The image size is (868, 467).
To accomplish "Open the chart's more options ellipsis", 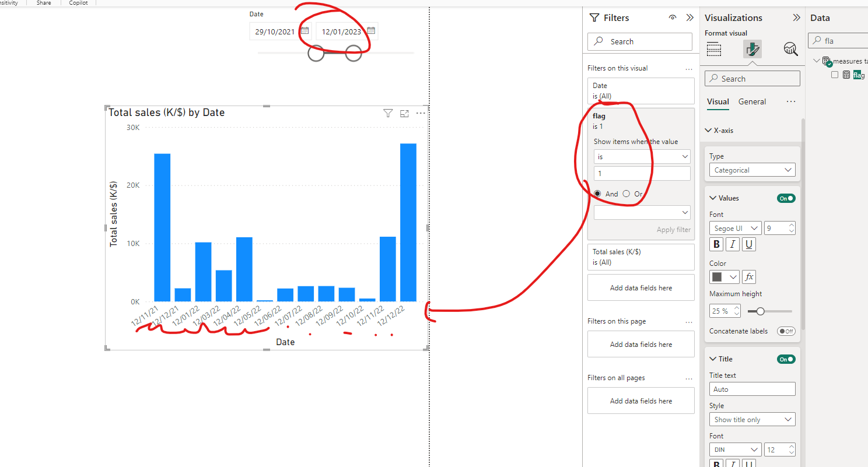I will (x=421, y=113).
